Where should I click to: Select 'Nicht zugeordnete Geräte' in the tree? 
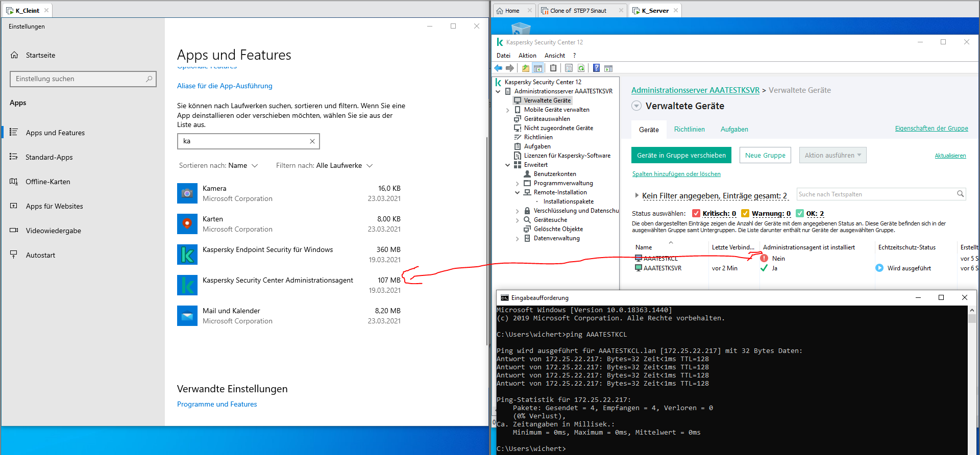coord(558,128)
